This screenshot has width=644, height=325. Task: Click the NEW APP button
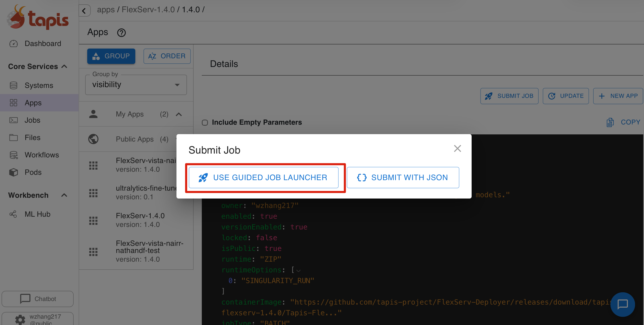618,96
